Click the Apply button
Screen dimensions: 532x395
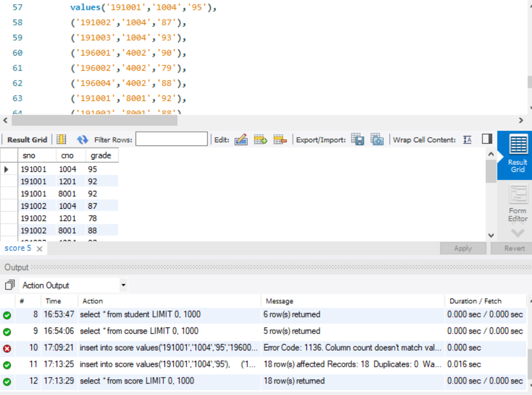pyautogui.click(x=463, y=248)
